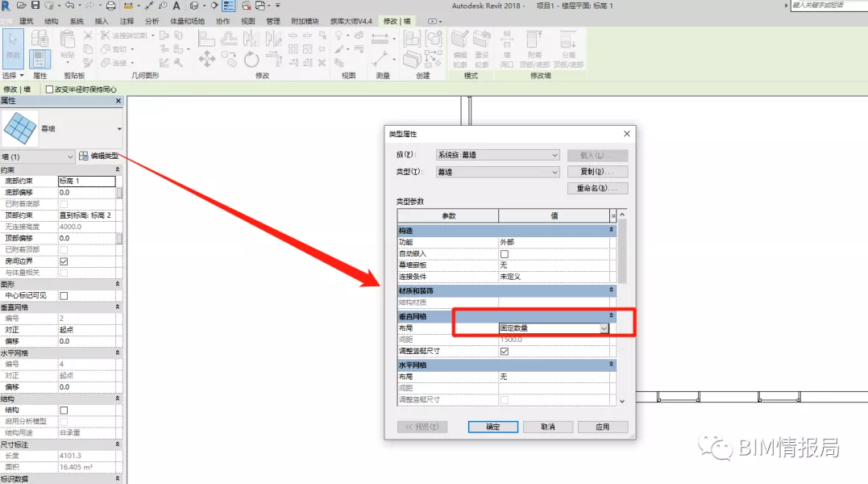
Task: Open the Edit Type (编辑类型) button
Action: (98, 156)
